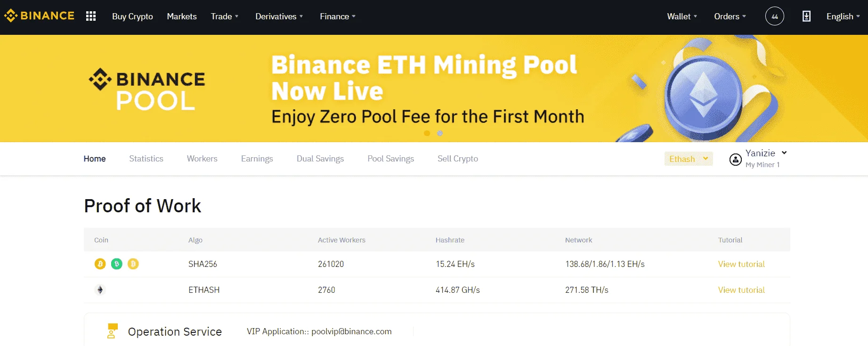This screenshot has height=346, width=868.
Task: Select second banner carousel dot
Action: click(440, 133)
